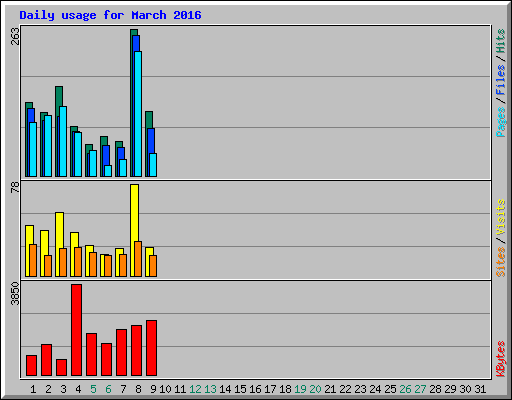Click the red KBytes bar for day 1
This screenshot has width=512, height=400.
[31, 365]
